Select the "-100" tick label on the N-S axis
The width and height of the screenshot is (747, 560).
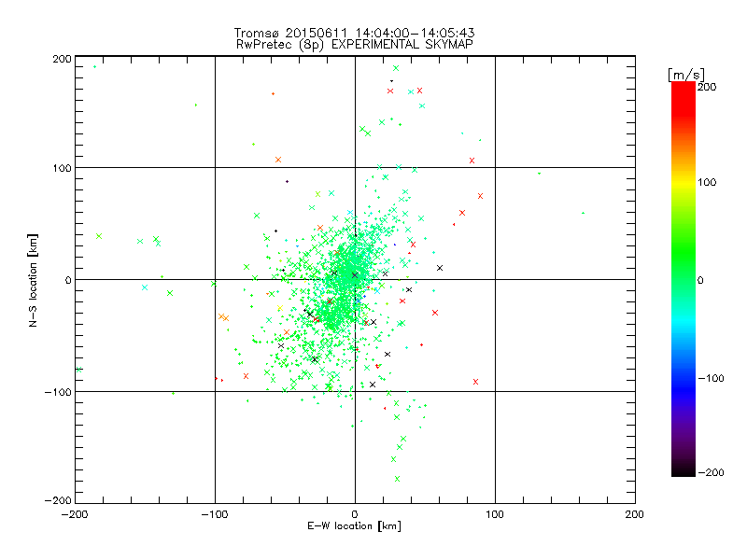point(58,392)
